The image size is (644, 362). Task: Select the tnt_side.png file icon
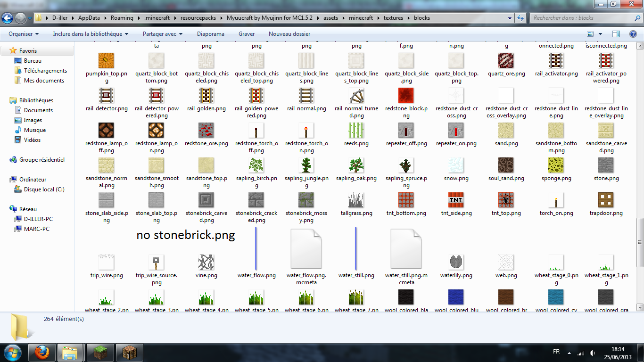pos(456,200)
